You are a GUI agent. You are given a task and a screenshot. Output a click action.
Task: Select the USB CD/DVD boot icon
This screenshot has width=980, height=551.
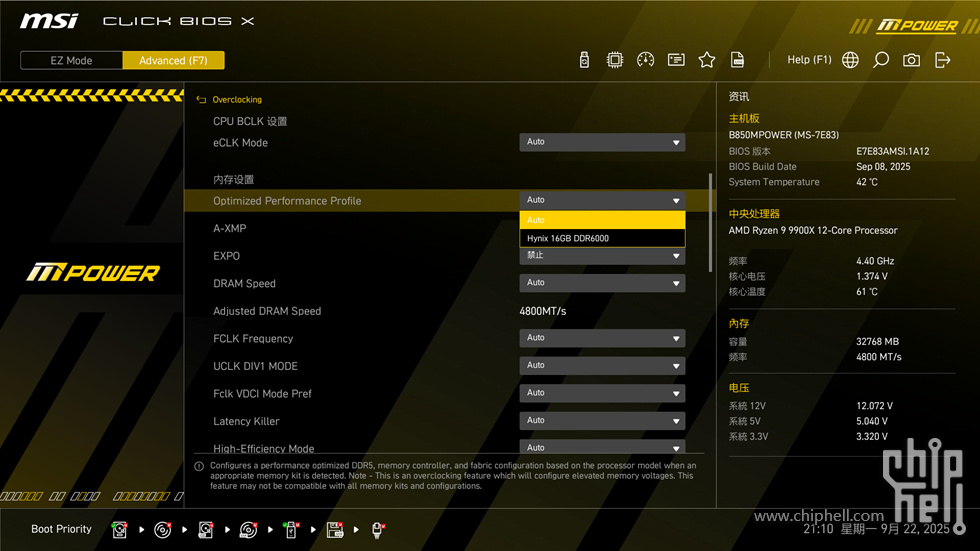pyautogui.click(x=248, y=530)
